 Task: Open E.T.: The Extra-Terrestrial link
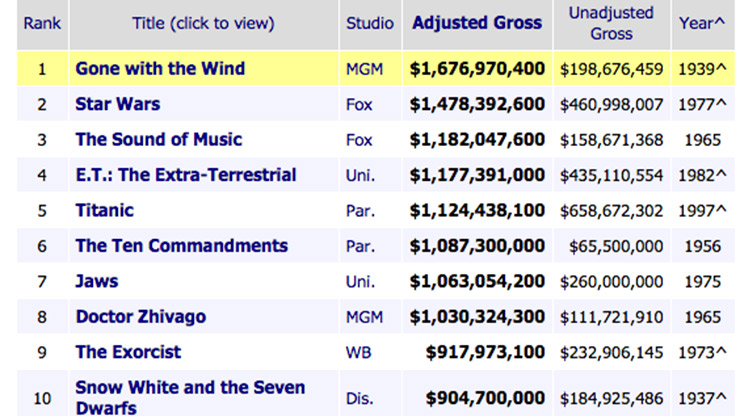pos(185,175)
